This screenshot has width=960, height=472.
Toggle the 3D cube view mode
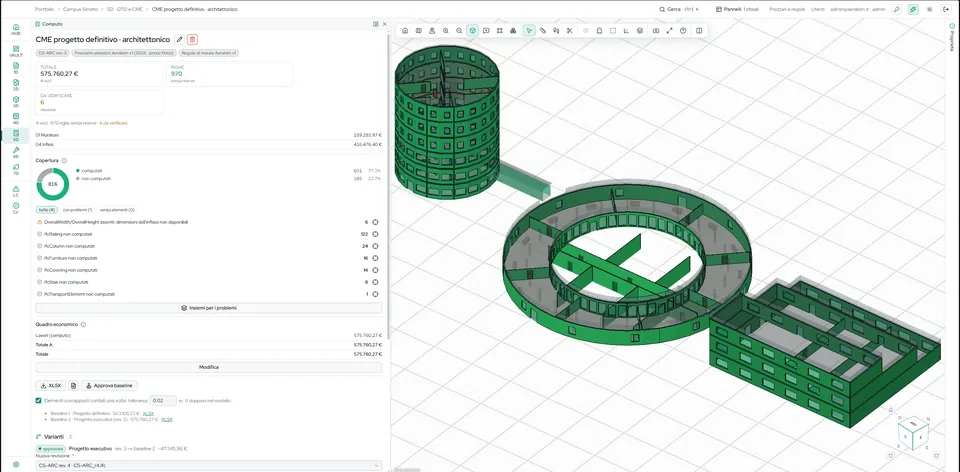click(473, 31)
